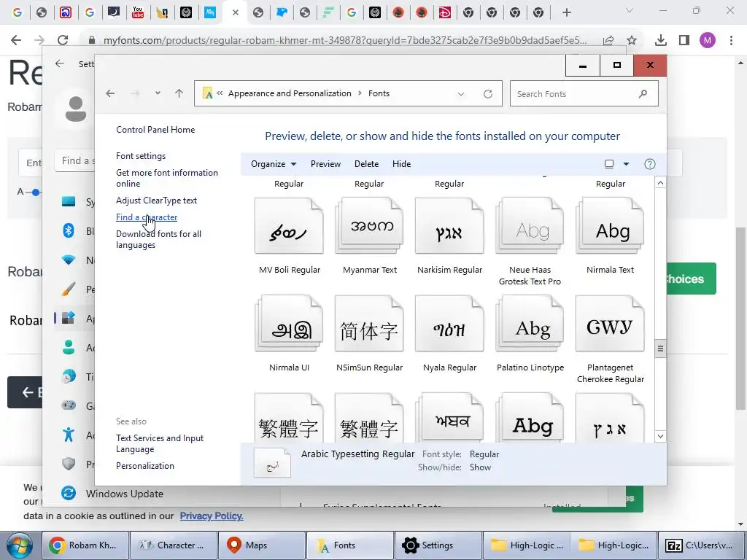Close the active Chrome tab

[x=236, y=13]
